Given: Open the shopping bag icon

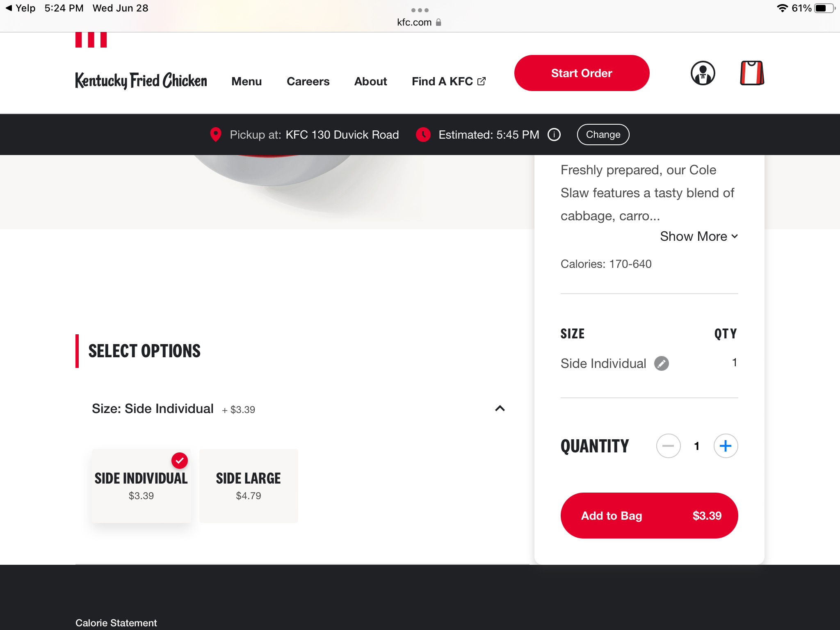Looking at the screenshot, I should [x=752, y=73].
